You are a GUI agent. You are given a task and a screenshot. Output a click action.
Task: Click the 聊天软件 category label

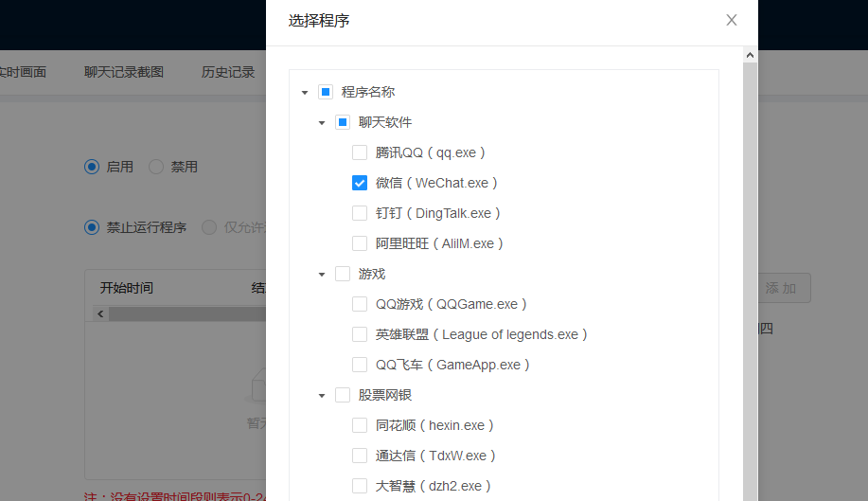tap(385, 122)
